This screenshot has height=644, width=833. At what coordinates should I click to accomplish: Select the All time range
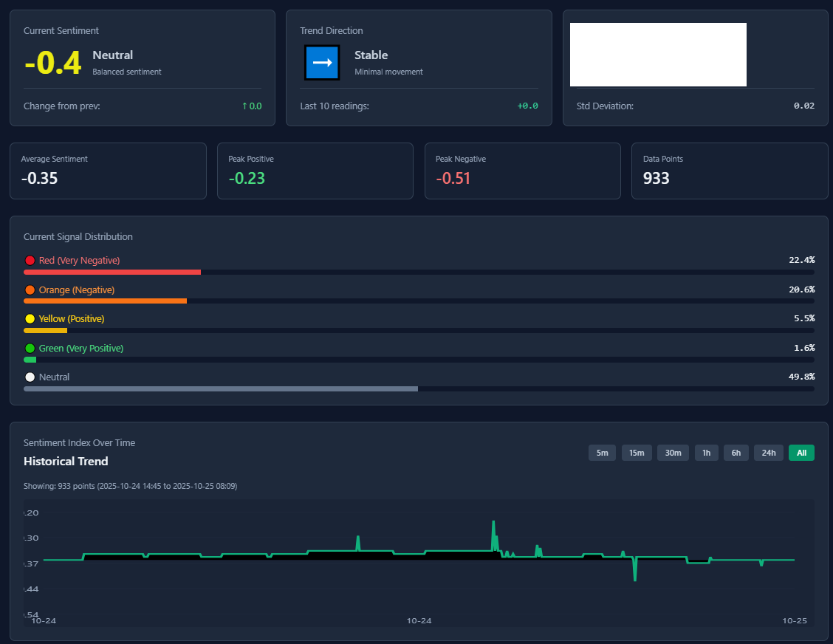pyautogui.click(x=802, y=453)
